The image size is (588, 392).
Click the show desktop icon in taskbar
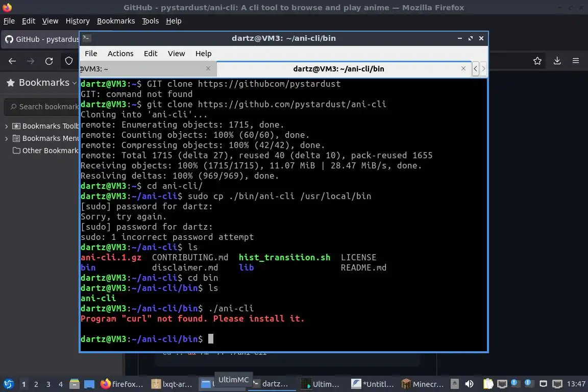[89, 384]
